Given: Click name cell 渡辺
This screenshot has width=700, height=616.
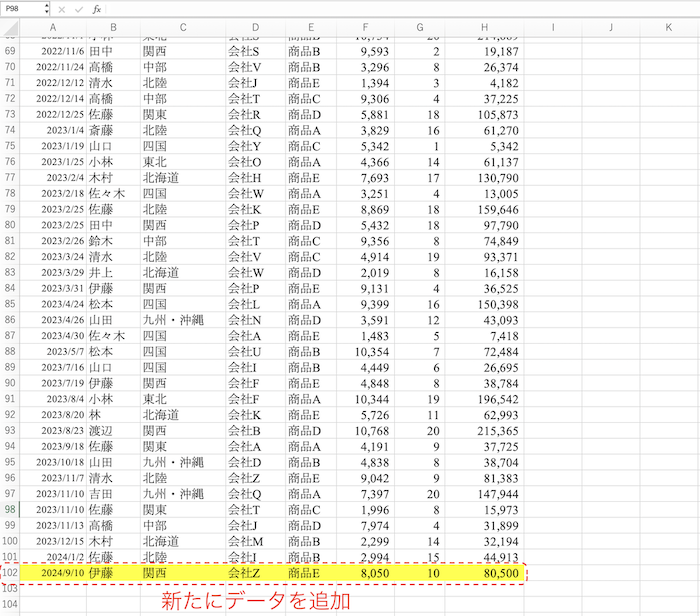Looking at the screenshot, I should 113,431.
